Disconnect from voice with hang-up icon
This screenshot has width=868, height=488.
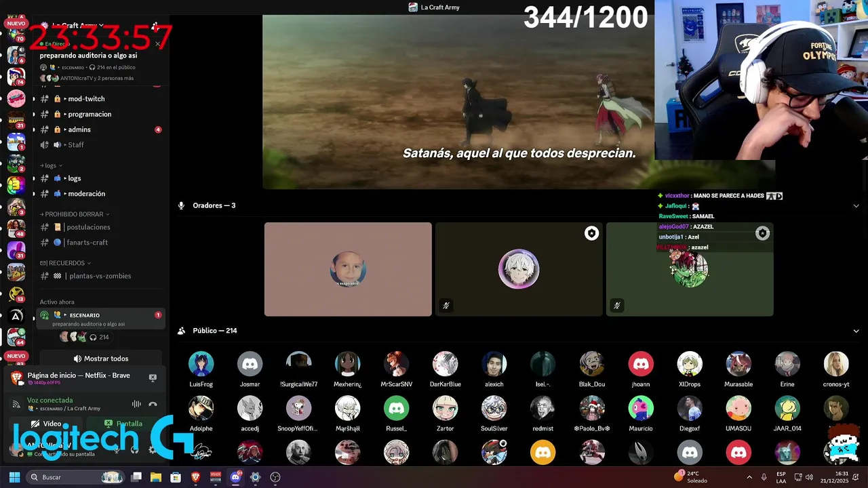153,404
